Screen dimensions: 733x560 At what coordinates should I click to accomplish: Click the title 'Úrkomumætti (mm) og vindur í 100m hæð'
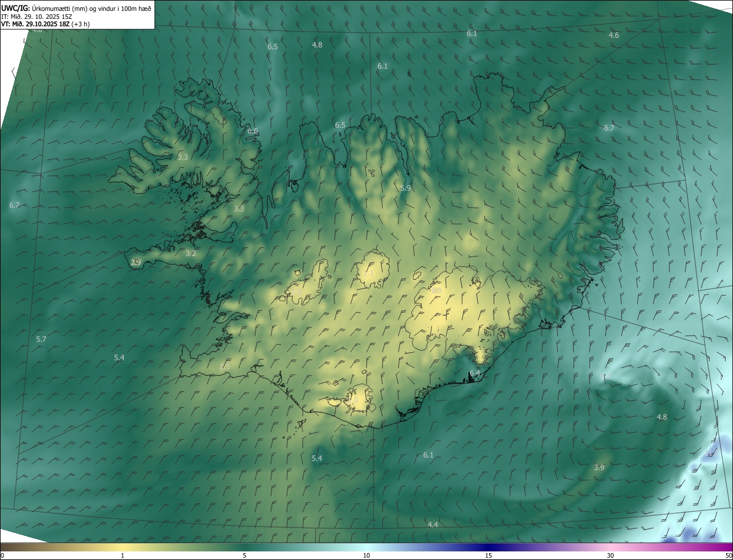tap(91, 8)
